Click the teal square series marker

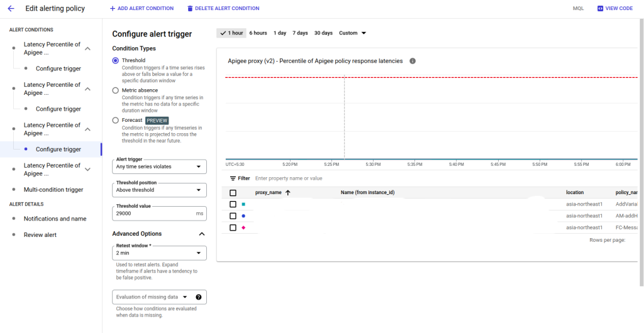(243, 204)
